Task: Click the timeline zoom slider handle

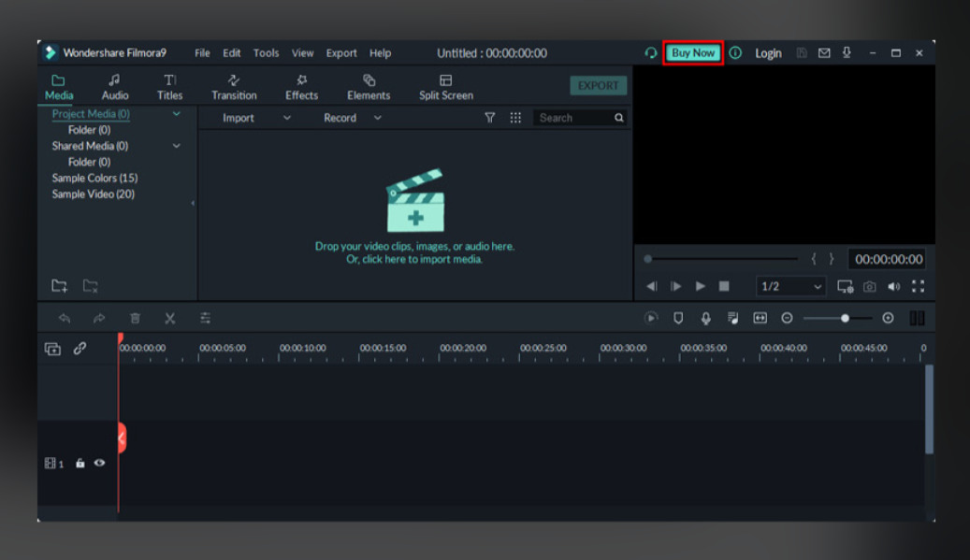Action: tap(845, 319)
